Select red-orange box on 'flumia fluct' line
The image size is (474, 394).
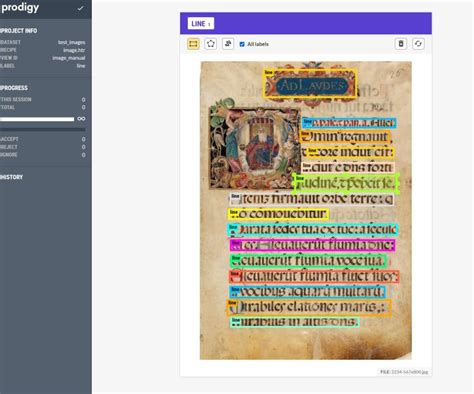coord(314,276)
